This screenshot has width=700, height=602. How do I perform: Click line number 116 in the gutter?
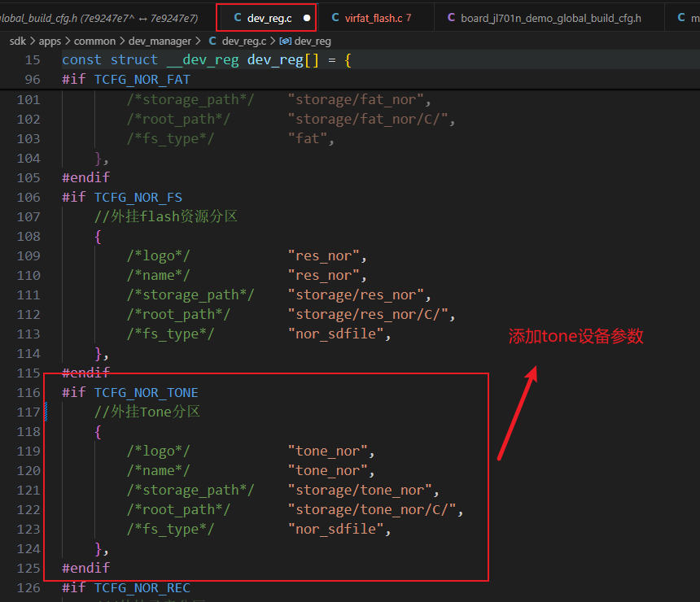(28, 393)
